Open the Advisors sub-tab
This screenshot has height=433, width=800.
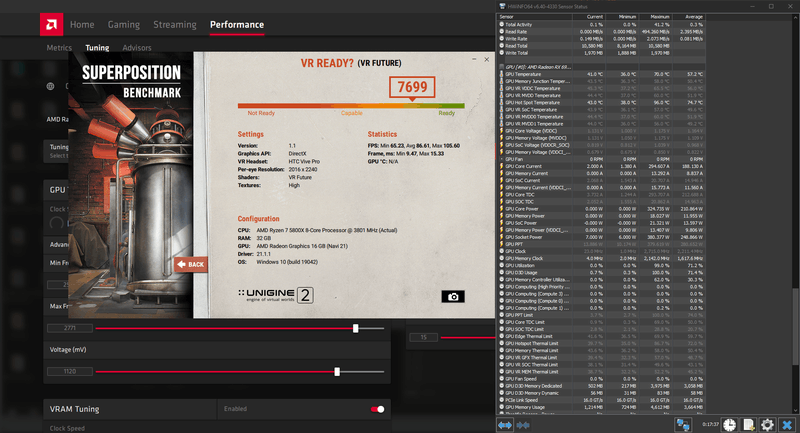pos(137,47)
